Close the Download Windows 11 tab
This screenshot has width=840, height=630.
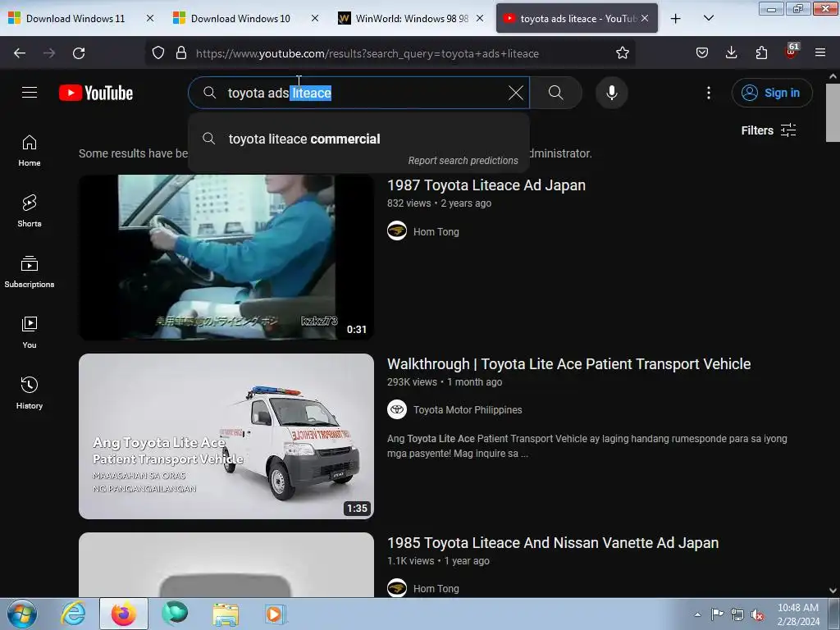coord(150,18)
